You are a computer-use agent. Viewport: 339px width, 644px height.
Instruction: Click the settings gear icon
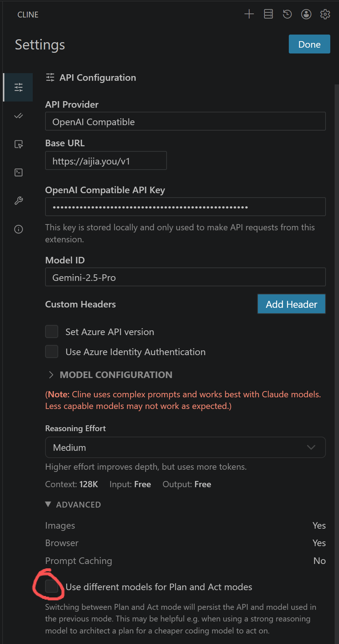click(x=325, y=14)
